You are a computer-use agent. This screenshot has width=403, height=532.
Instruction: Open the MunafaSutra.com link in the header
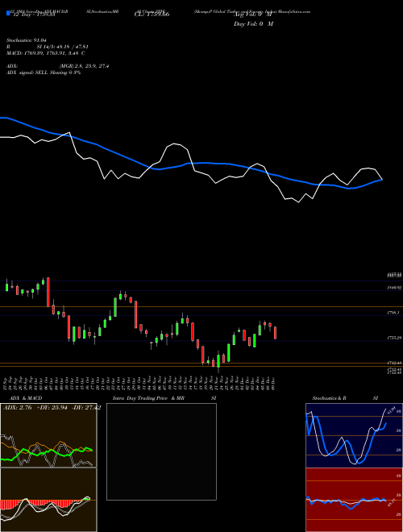tap(294, 11)
